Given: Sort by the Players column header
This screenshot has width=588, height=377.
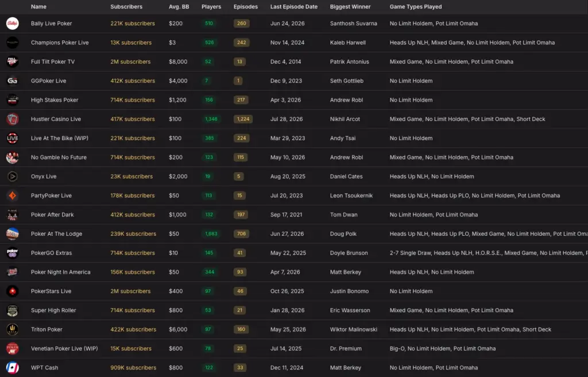Looking at the screenshot, I should coord(211,7).
